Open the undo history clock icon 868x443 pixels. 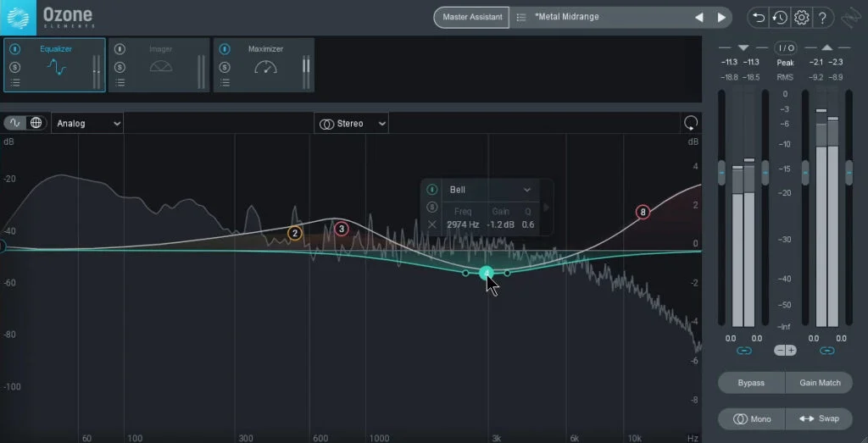pyautogui.click(x=780, y=18)
